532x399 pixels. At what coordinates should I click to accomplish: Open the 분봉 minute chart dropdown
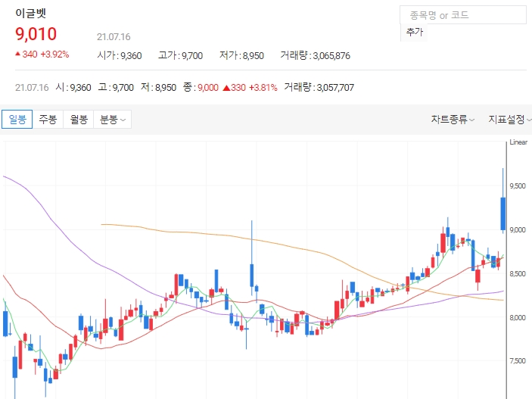[x=112, y=119]
